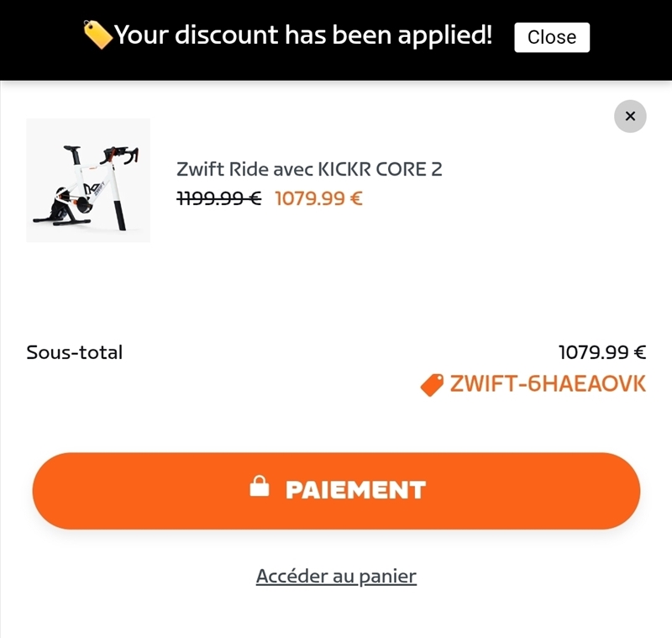Click the "Your discount has been applied!" message
This screenshot has width=672, height=638.
303,35
